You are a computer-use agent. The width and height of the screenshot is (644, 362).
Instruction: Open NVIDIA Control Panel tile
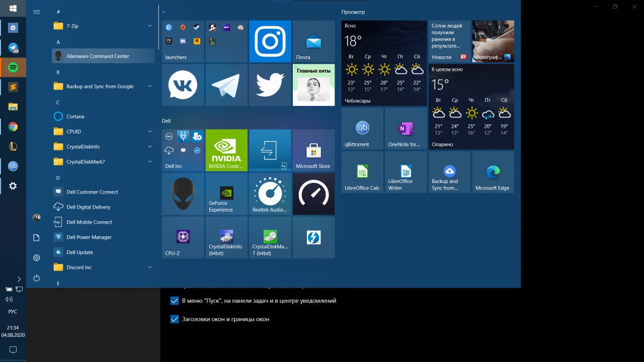(x=226, y=150)
